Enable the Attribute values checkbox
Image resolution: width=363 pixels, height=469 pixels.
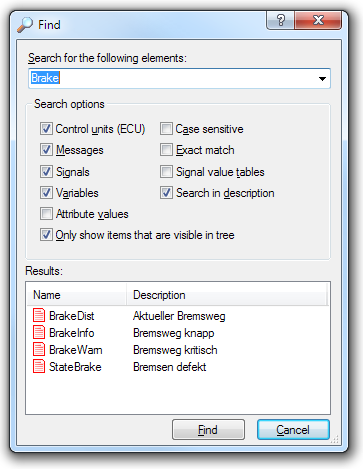(x=46, y=214)
